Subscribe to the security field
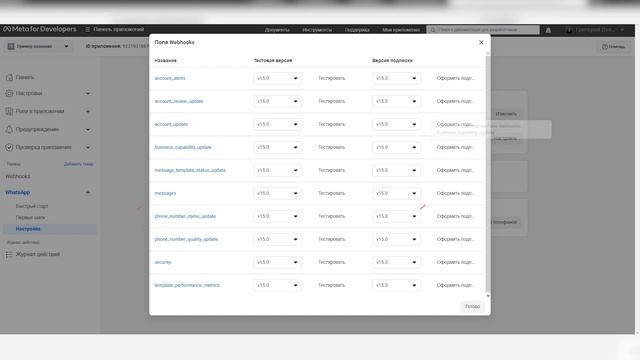Viewport: 640px width, 360px height. [x=456, y=262]
